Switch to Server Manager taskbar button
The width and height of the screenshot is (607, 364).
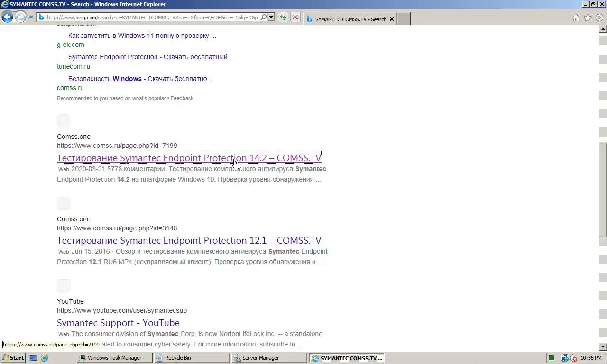click(x=269, y=358)
